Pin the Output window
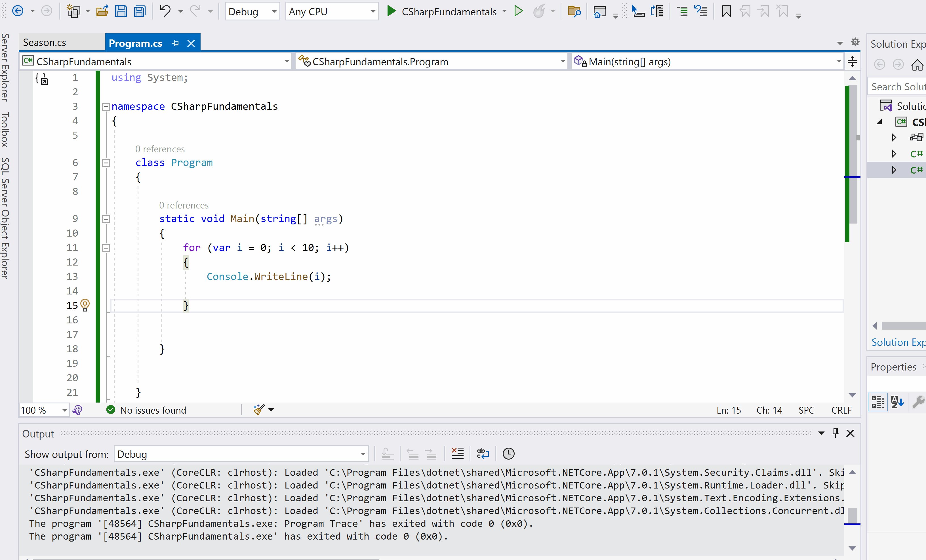The height and width of the screenshot is (560, 926). pyautogui.click(x=835, y=433)
